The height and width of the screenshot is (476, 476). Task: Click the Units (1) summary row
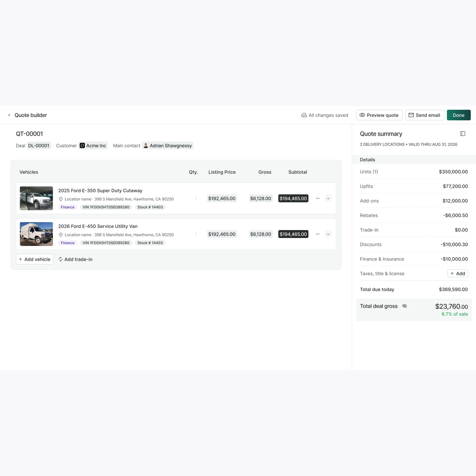(x=414, y=172)
